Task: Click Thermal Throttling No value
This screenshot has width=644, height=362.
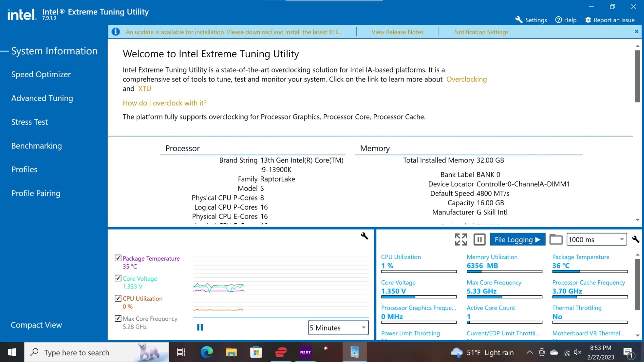Action: pyautogui.click(x=557, y=317)
